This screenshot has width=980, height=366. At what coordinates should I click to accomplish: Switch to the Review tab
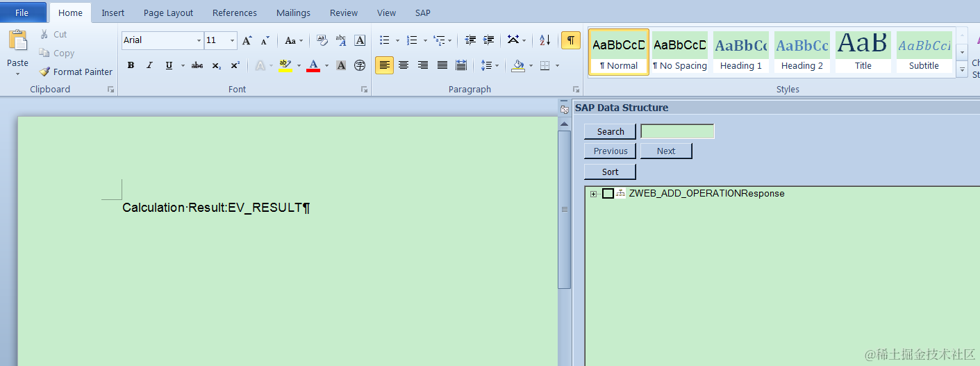pyautogui.click(x=344, y=13)
